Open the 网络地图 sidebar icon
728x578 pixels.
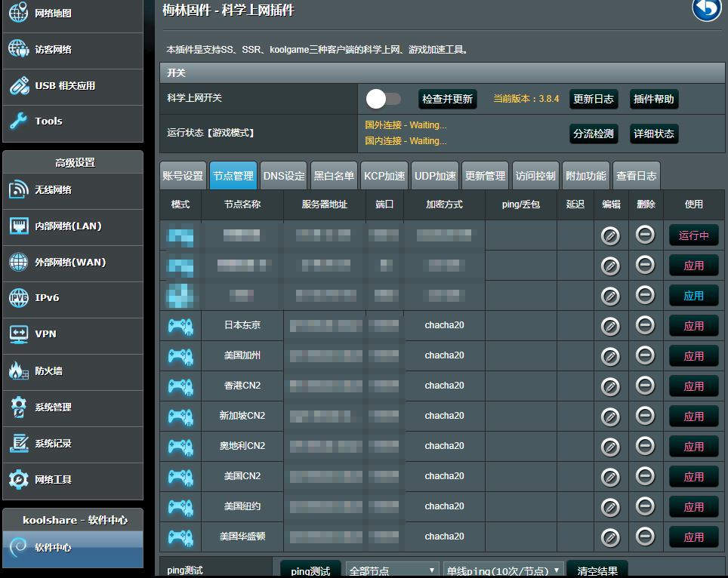pyautogui.click(x=19, y=13)
